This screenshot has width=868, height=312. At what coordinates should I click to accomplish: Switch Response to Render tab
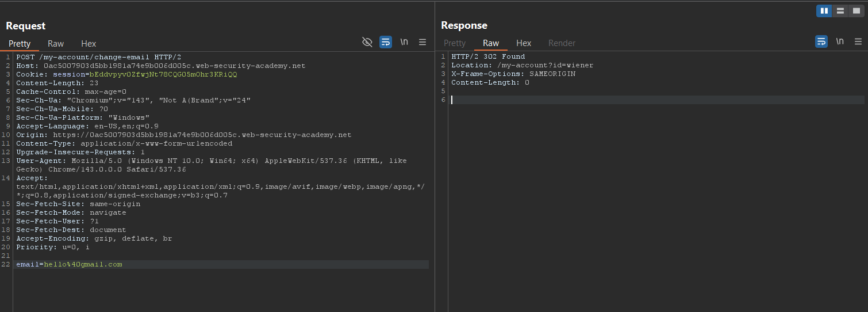point(562,43)
